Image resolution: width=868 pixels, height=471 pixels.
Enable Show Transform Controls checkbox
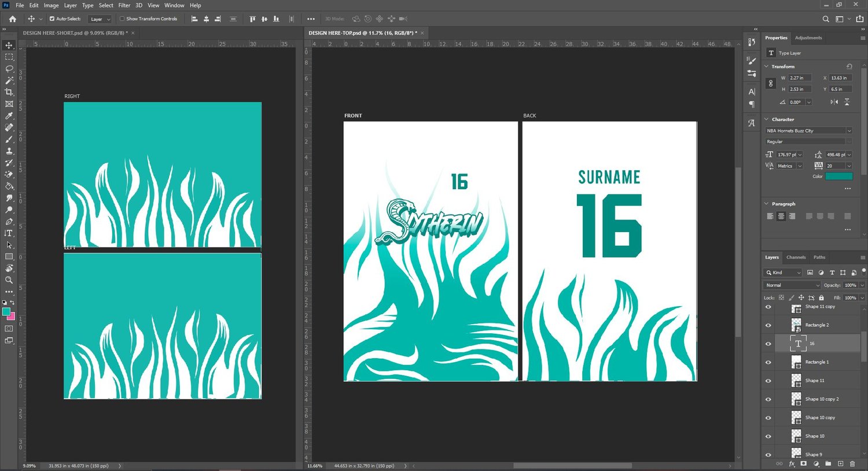[x=122, y=19]
